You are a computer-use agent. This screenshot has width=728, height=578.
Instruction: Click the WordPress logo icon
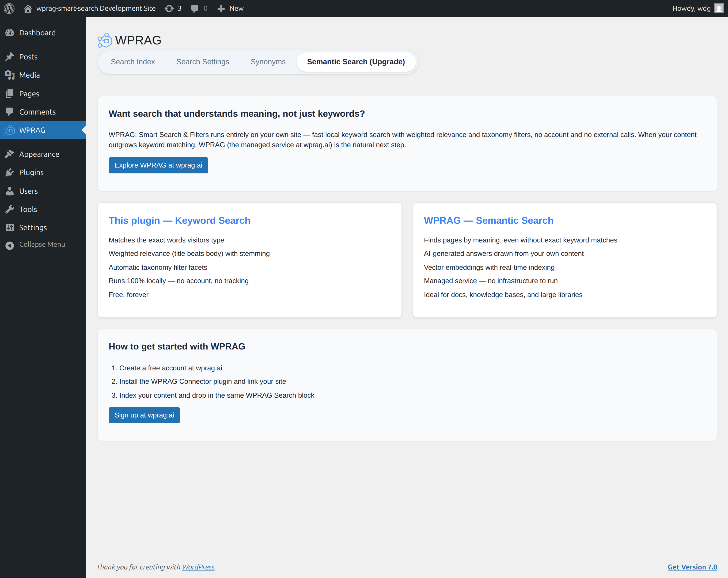click(x=9, y=9)
